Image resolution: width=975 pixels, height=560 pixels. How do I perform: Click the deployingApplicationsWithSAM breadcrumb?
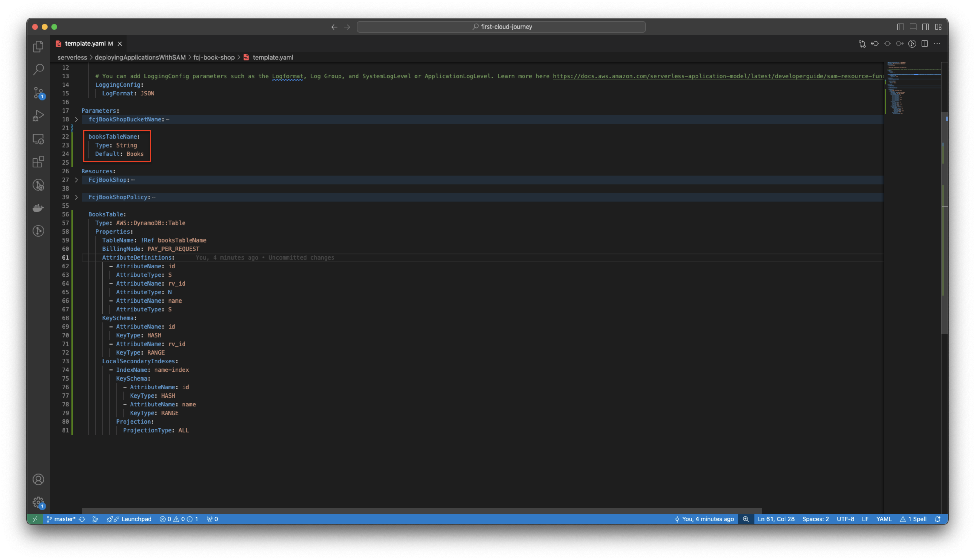[140, 57]
